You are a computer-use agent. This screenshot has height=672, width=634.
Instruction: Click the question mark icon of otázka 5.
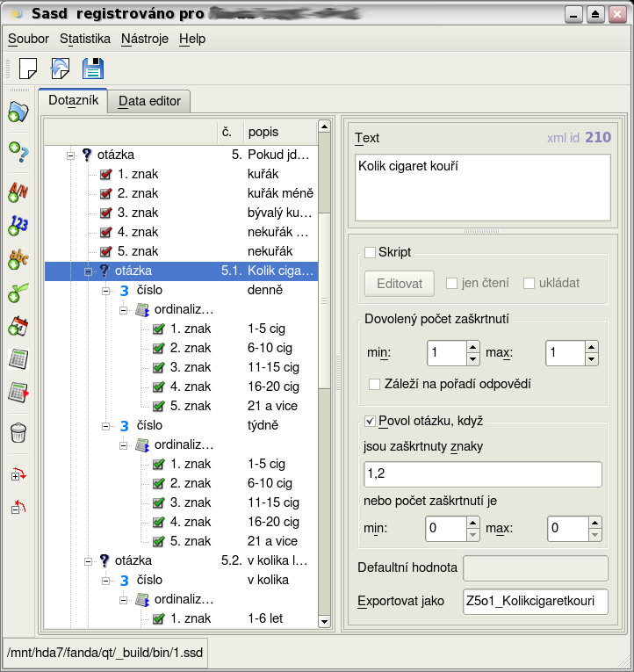(87, 155)
